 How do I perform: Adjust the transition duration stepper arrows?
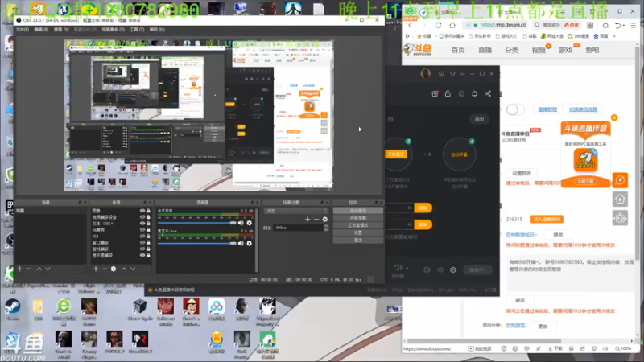326,228
